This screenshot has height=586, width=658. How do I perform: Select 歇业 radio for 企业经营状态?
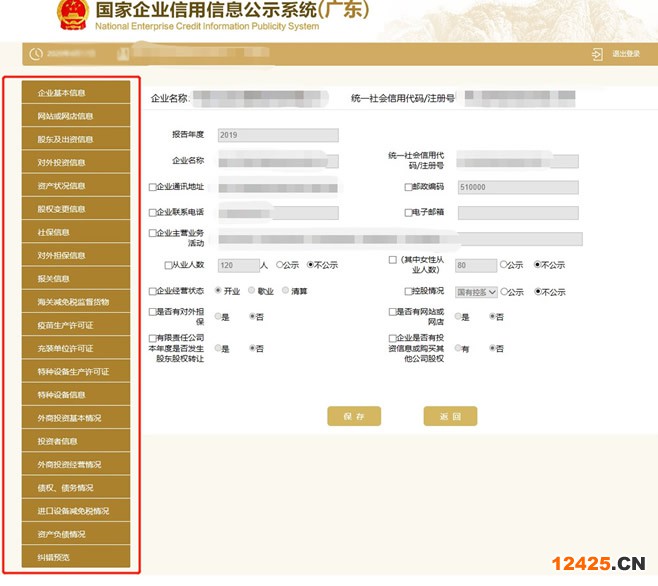[x=251, y=290]
